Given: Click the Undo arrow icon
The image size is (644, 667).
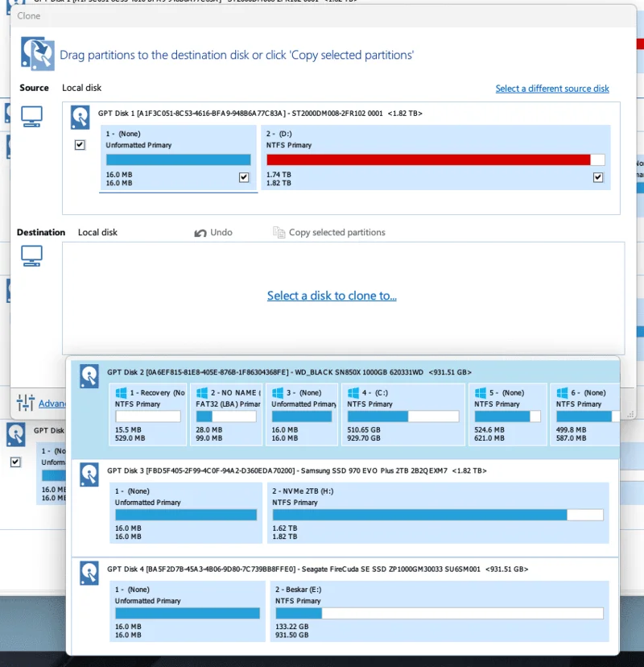Looking at the screenshot, I should (x=200, y=233).
